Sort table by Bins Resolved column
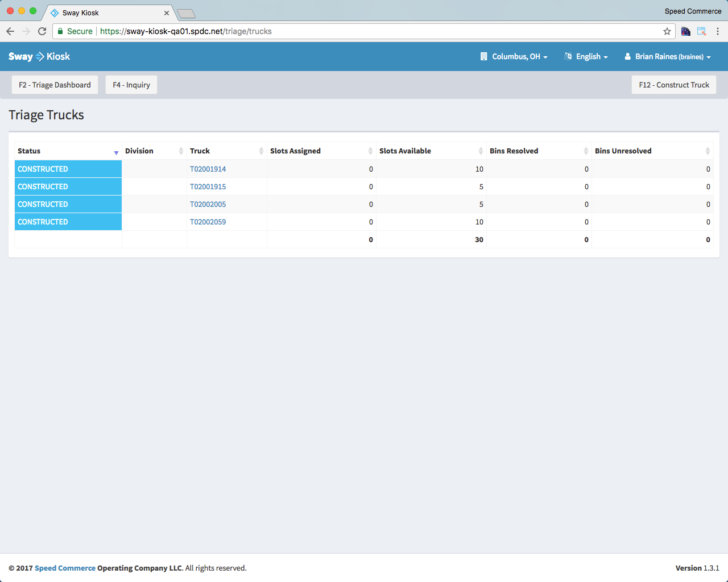Viewport: 728px width, 582px height. coord(539,151)
